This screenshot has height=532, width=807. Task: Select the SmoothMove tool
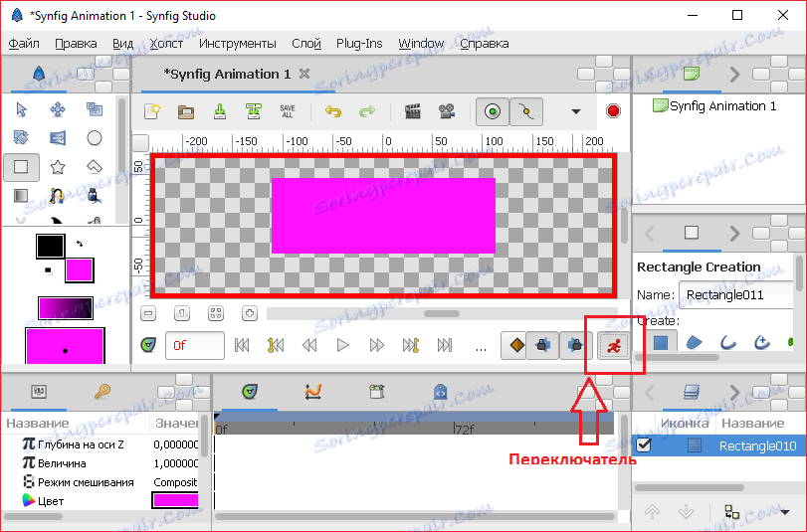click(x=57, y=109)
